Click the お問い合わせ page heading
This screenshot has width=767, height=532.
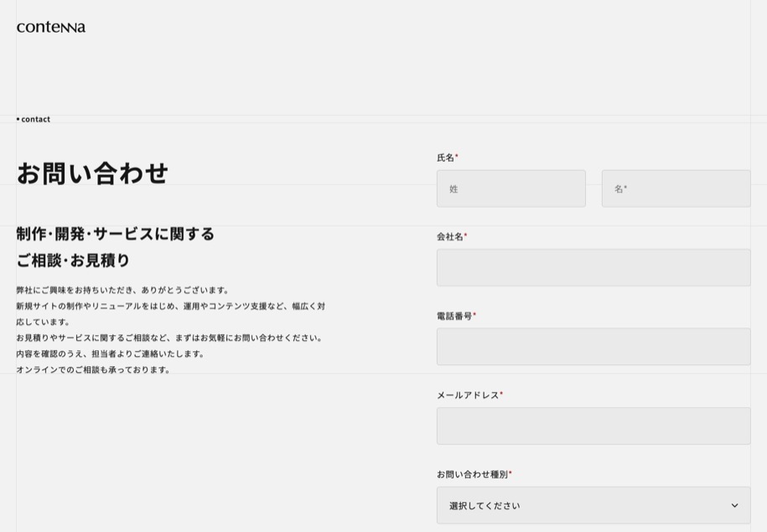[92, 173]
